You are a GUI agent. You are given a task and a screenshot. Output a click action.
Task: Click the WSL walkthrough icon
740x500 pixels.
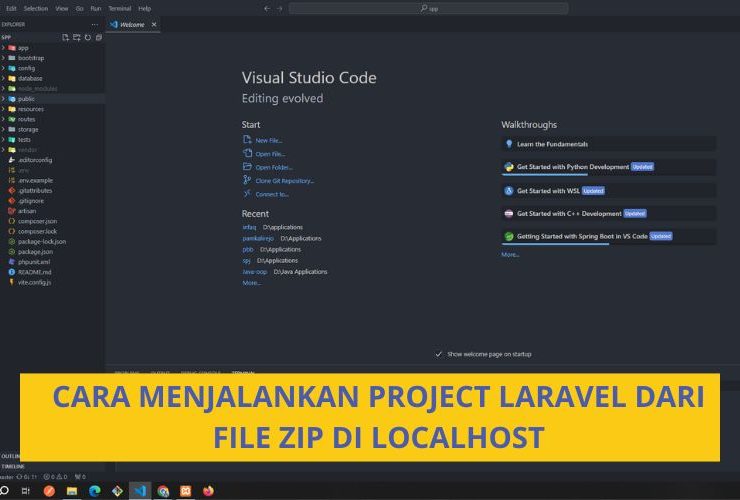point(509,191)
